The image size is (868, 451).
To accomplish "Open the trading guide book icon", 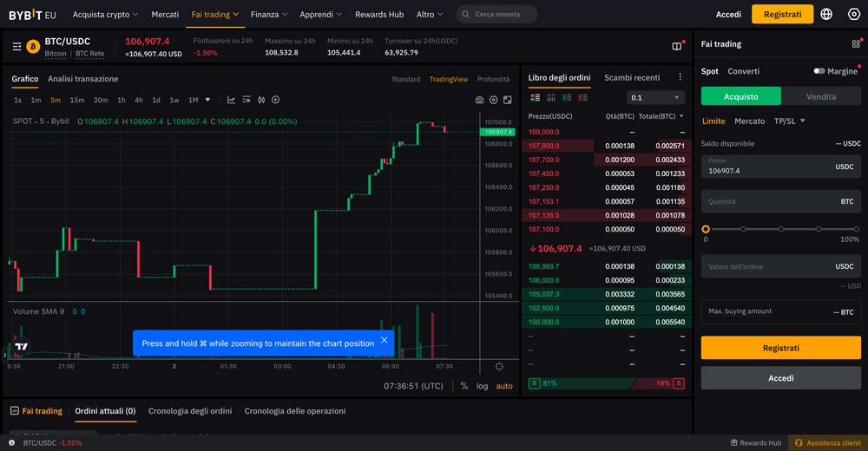I will pyautogui.click(x=676, y=47).
